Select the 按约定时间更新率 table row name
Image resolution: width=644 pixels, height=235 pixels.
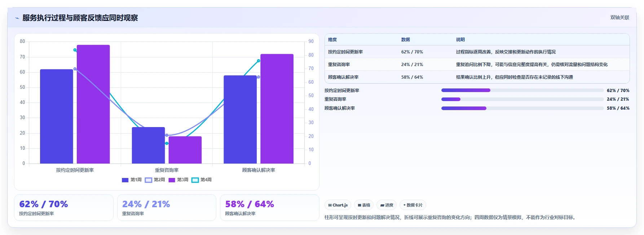pyautogui.click(x=345, y=52)
